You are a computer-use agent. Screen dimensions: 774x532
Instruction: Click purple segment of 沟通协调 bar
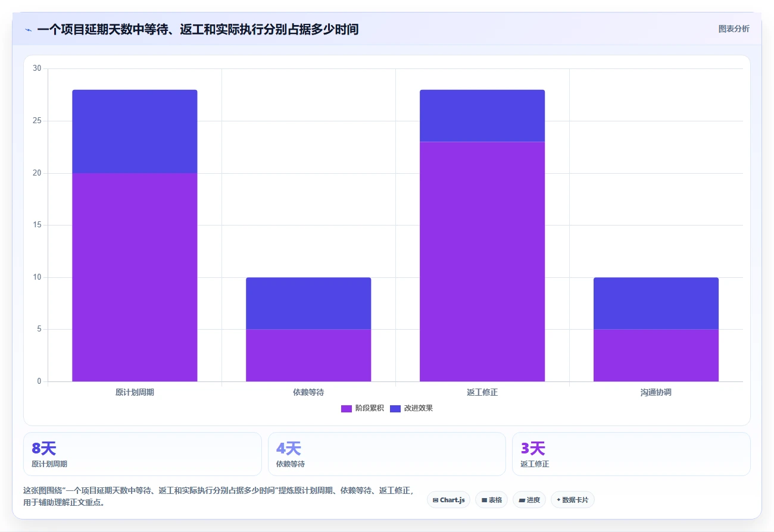tap(656, 355)
